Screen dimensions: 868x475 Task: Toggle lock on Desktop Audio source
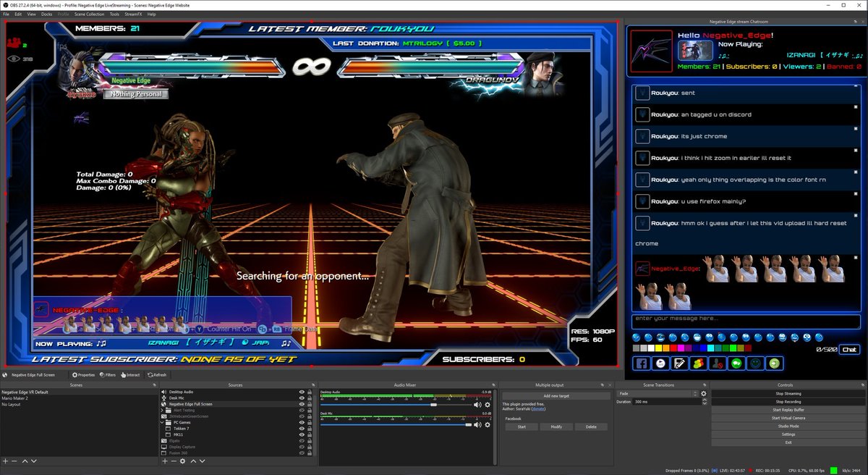point(310,392)
